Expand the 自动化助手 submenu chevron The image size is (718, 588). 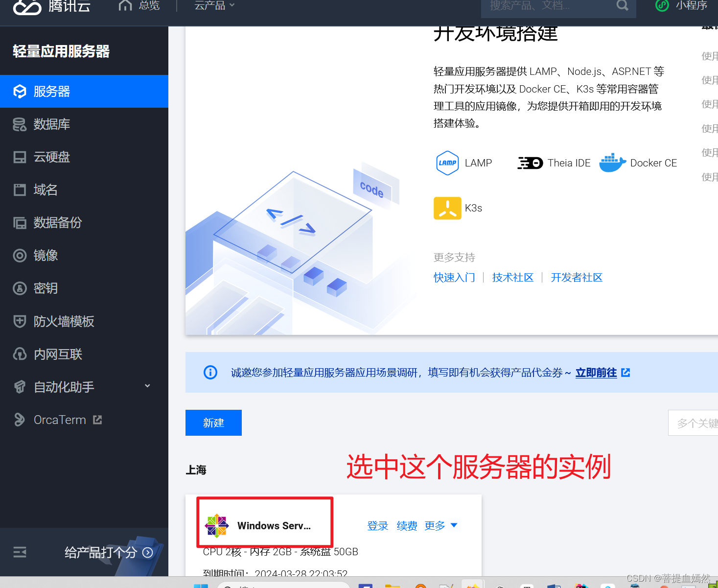pyautogui.click(x=147, y=386)
